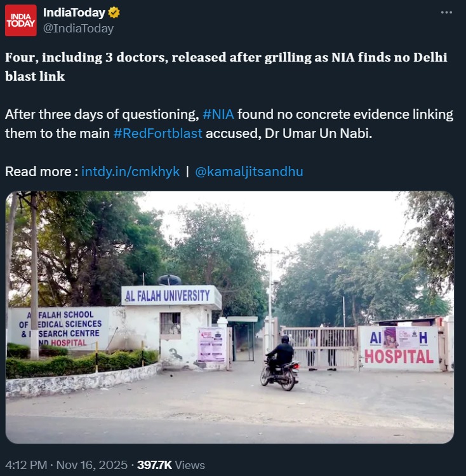This screenshot has height=476, width=466.
Task: Open the #NIA hashtag
Action: tap(218, 114)
